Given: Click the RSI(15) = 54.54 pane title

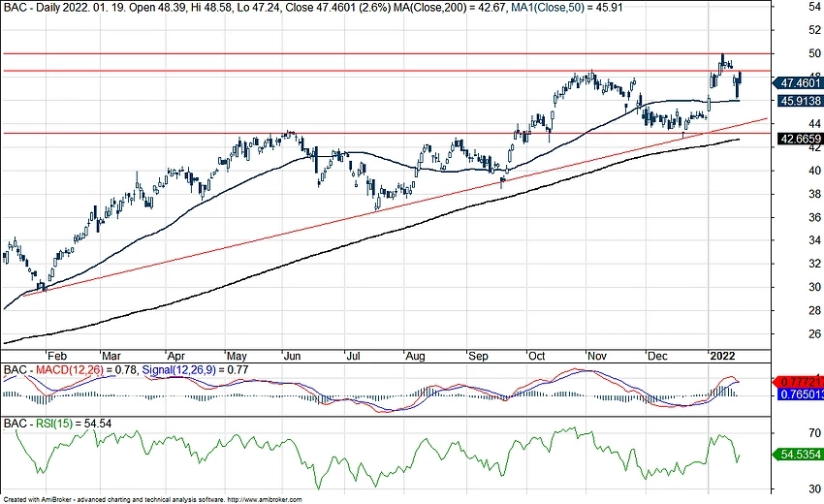Looking at the screenshot, I should pyautogui.click(x=74, y=424).
